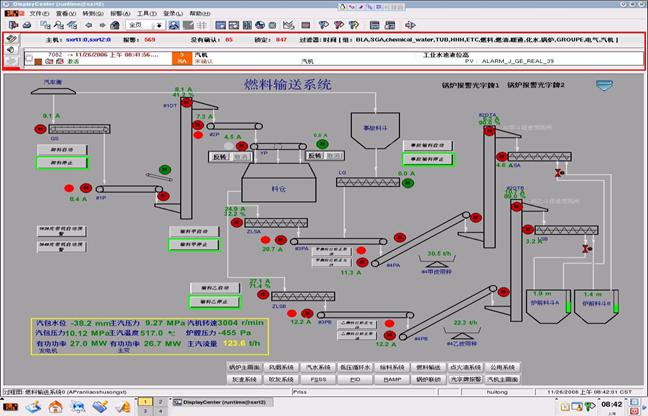Open the 工具 menu
The image size is (648, 416).
pyautogui.click(x=147, y=14)
